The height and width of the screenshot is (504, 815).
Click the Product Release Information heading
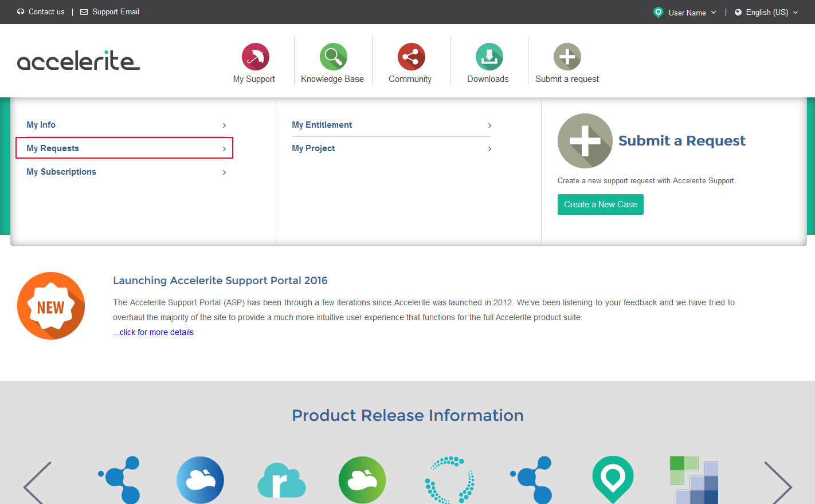click(407, 415)
